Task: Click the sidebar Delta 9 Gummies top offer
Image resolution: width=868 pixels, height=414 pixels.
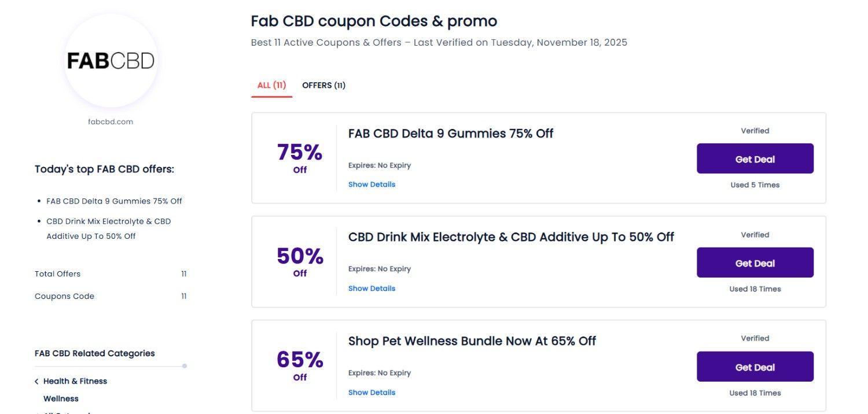Action: pyautogui.click(x=114, y=201)
